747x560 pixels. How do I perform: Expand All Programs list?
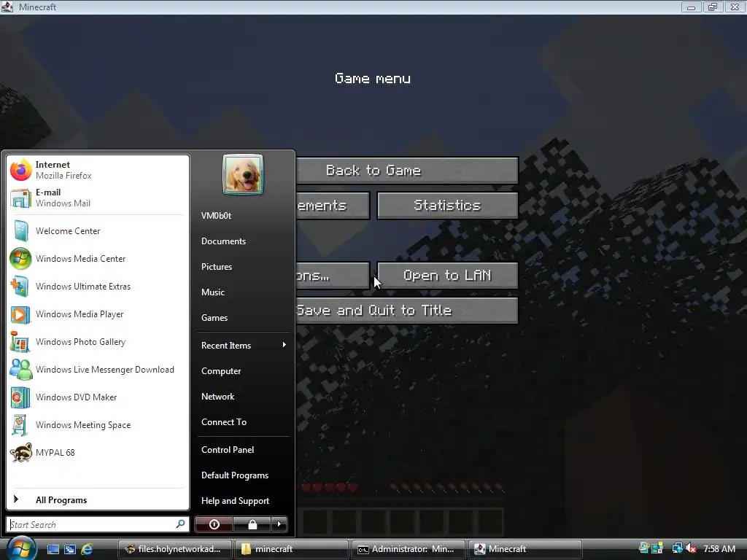pyautogui.click(x=98, y=500)
